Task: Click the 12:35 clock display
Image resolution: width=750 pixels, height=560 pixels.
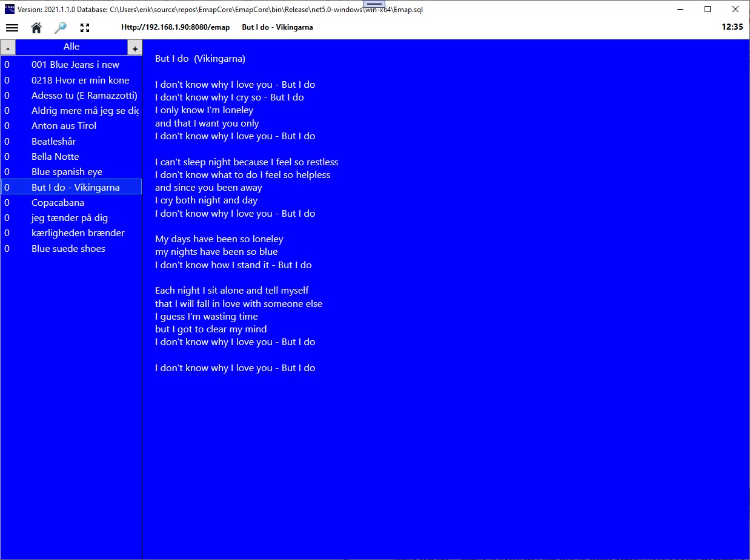Action: 732,27
